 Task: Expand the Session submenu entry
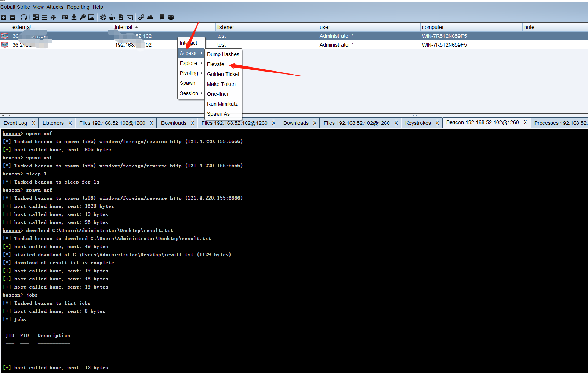tap(191, 93)
